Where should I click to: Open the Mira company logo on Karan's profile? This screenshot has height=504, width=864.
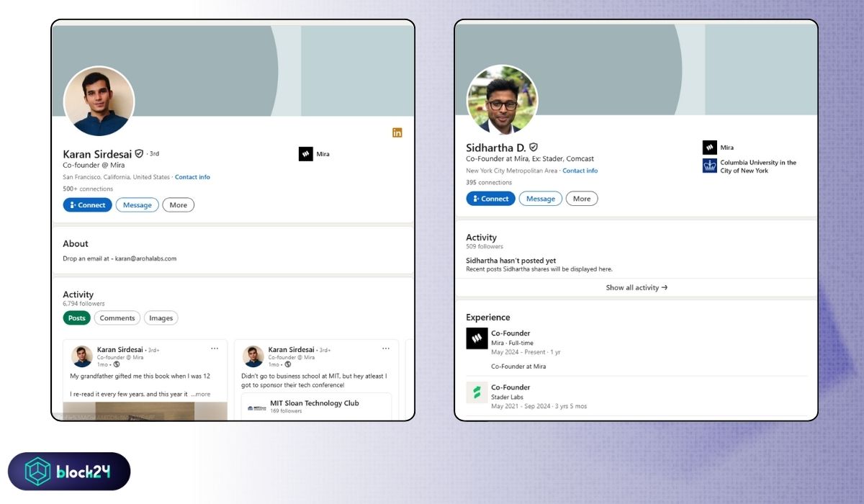coord(305,153)
